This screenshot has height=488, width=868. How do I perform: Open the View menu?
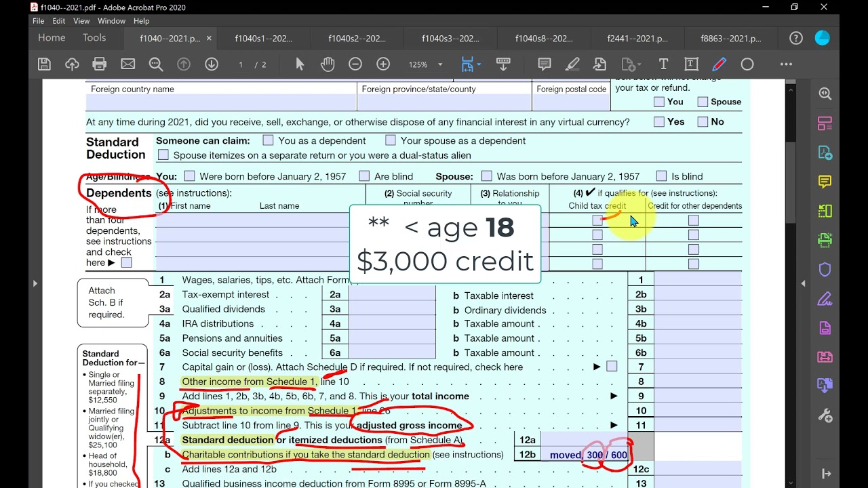pyautogui.click(x=81, y=21)
